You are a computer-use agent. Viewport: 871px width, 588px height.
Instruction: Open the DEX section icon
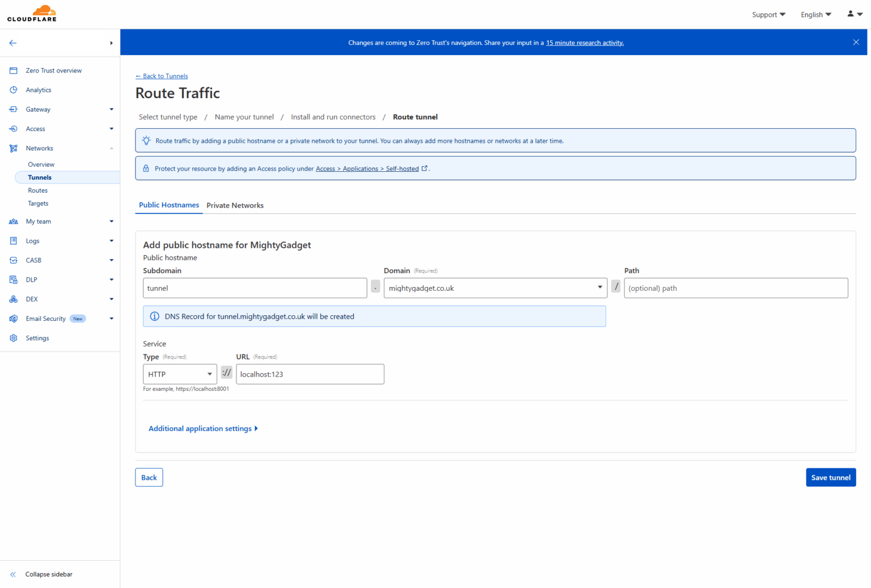(x=13, y=299)
